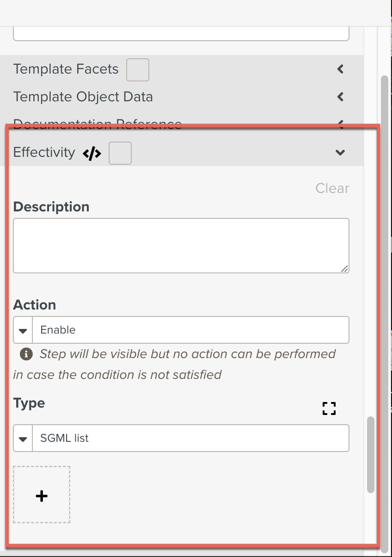Click the info icon under Action
Screen dimensions: 392x557
(x=26, y=354)
